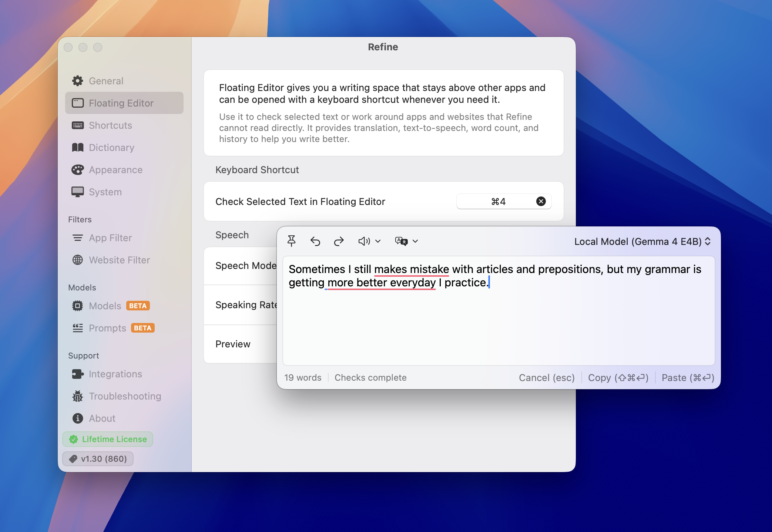772x532 pixels.
Task: Click the 'Speech' section heading
Action: tap(232, 235)
